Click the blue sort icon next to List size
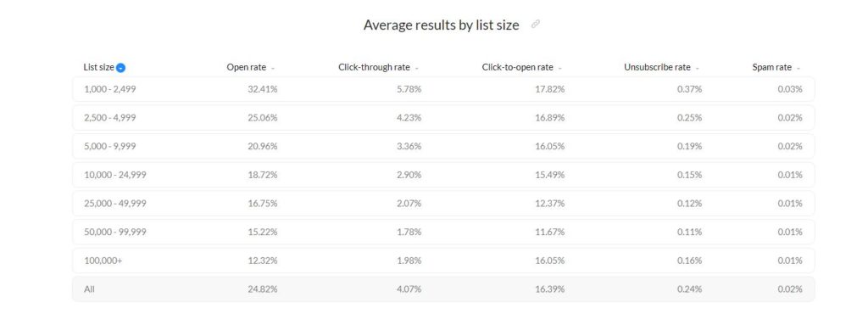Screen dimensions: 868x325 point(120,68)
